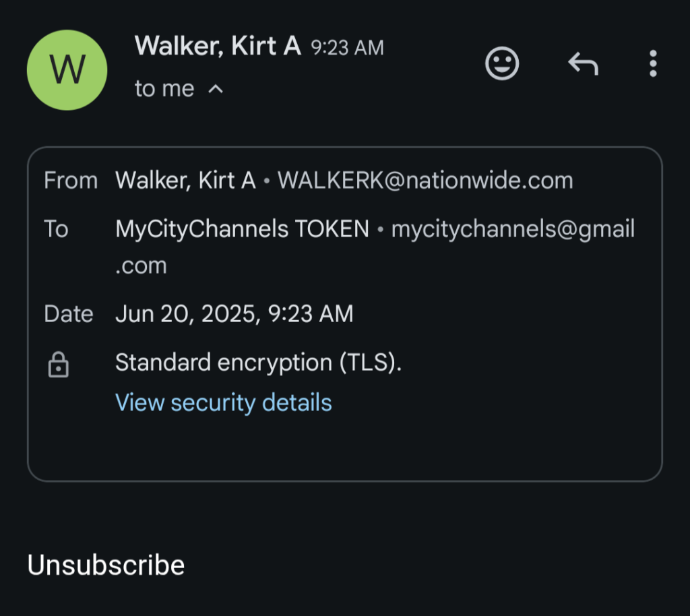The height and width of the screenshot is (616, 690).
Task: Click the MyCityChannels TOKEN recipient name
Action: point(242,229)
